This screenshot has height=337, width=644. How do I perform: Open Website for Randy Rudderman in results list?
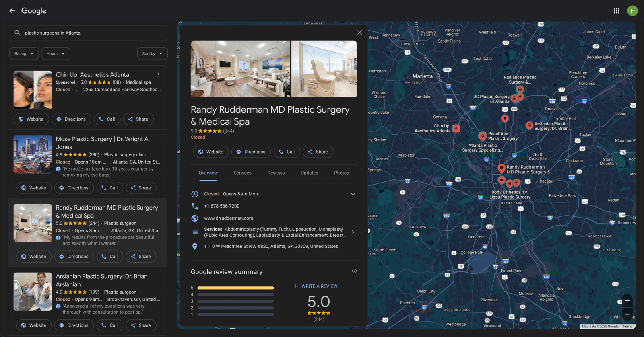pos(34,257)
